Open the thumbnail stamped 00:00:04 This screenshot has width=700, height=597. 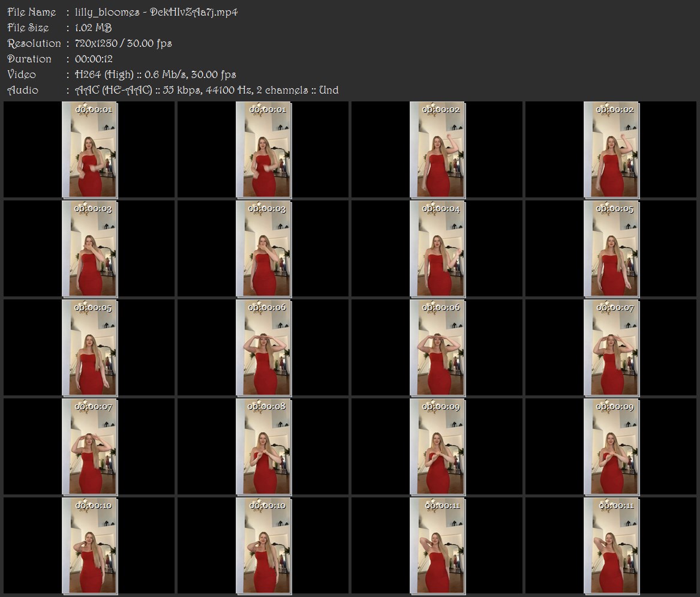pyautogui.click(x=437, y=249)
